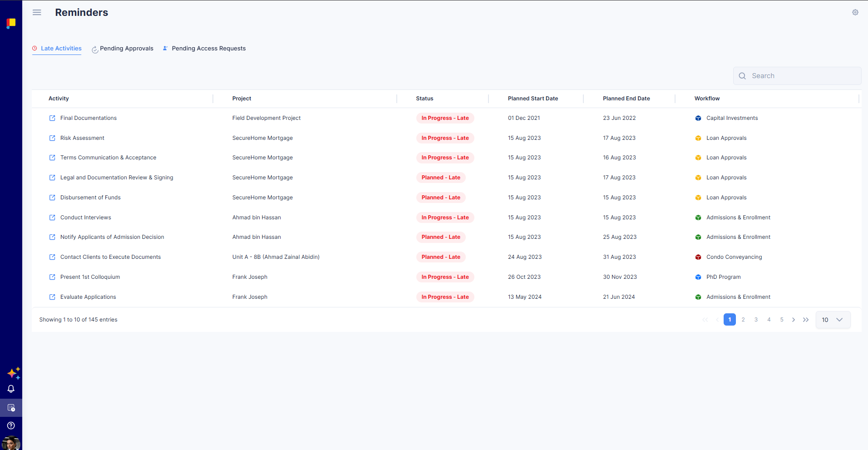Screen dimensions: 868x450
Task: Click the user profile avatar
Action: tap(11, 443)
